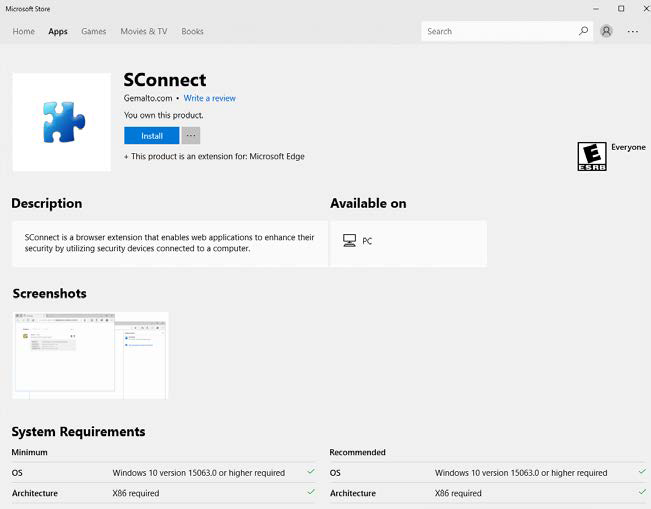Click the Gemalto.com publisher name
Image resolution: width=651 pixels, height=509 pixels.
(148, 98)
